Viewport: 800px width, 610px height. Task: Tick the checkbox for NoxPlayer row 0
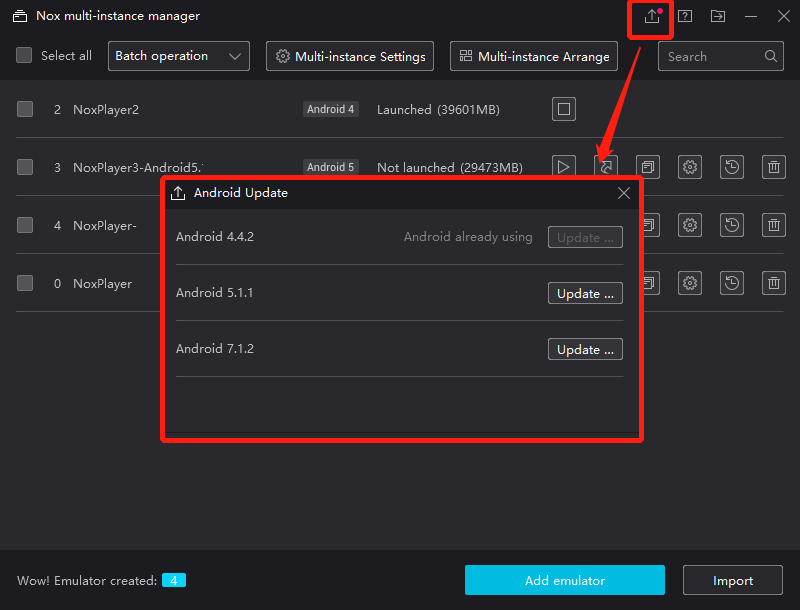click(x=24, y=283)
